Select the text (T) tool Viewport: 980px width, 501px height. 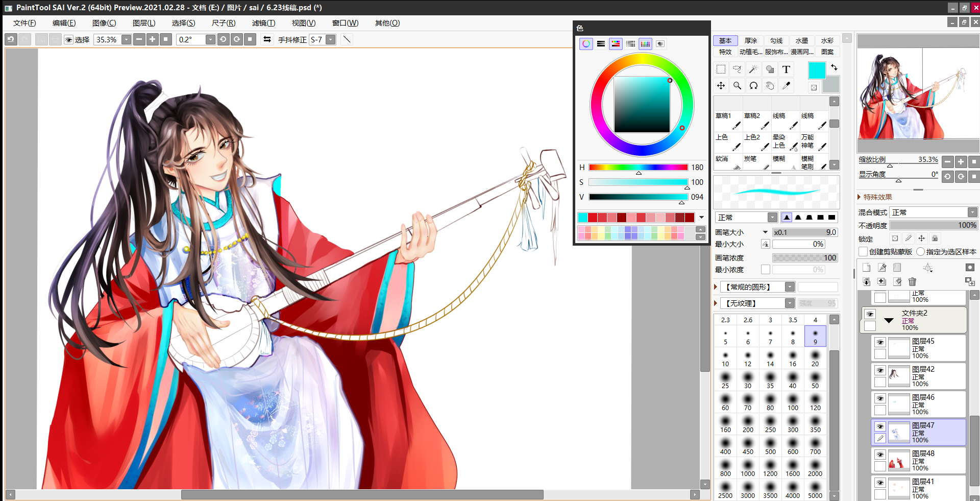click(786, 69)
